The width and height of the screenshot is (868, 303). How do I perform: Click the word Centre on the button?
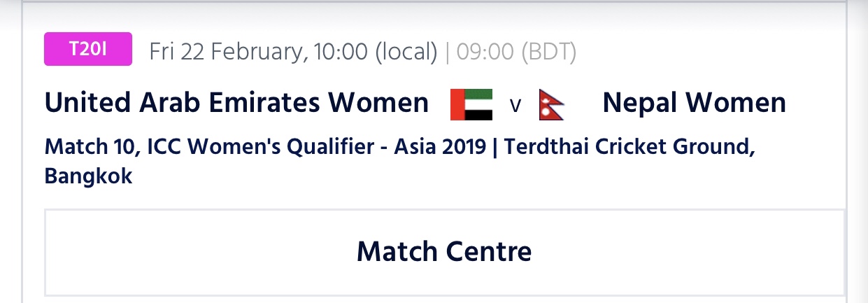(493, 251)
